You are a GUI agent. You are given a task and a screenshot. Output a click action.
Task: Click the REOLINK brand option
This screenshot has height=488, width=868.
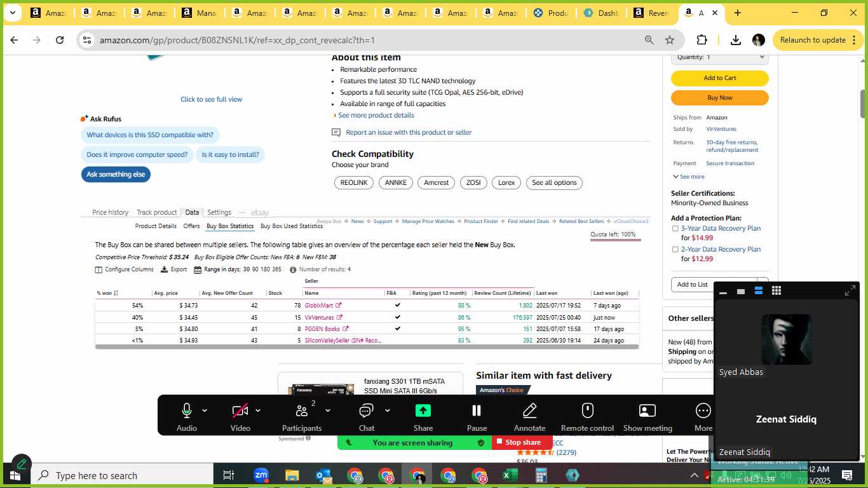pos(354,183)
